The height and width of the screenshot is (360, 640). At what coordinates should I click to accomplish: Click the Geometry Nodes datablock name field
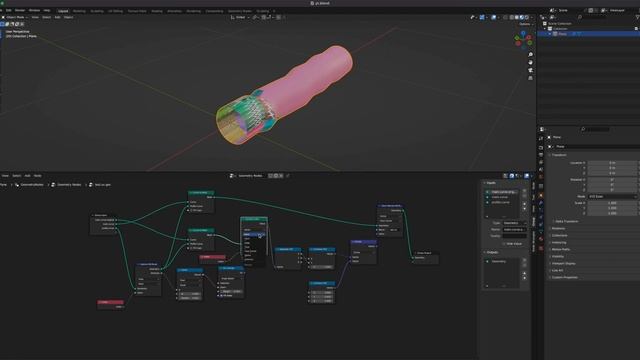[250, 176]
